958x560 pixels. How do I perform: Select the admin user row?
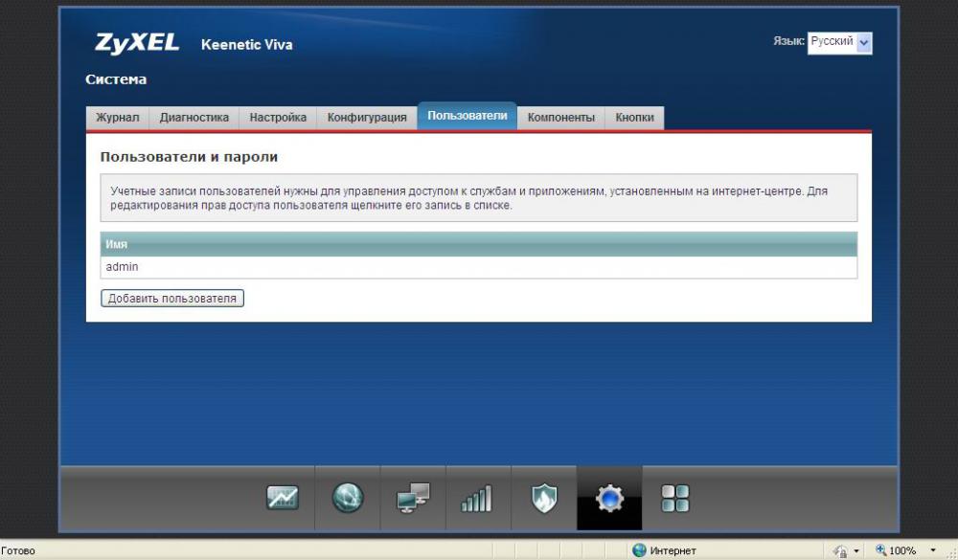[478, 267]
